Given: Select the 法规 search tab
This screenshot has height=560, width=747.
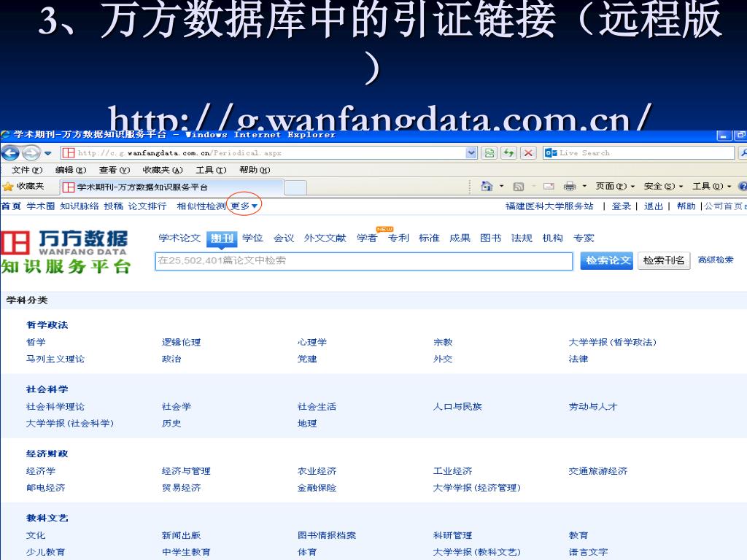Looking at the screenshot, I should click(522, 238).
